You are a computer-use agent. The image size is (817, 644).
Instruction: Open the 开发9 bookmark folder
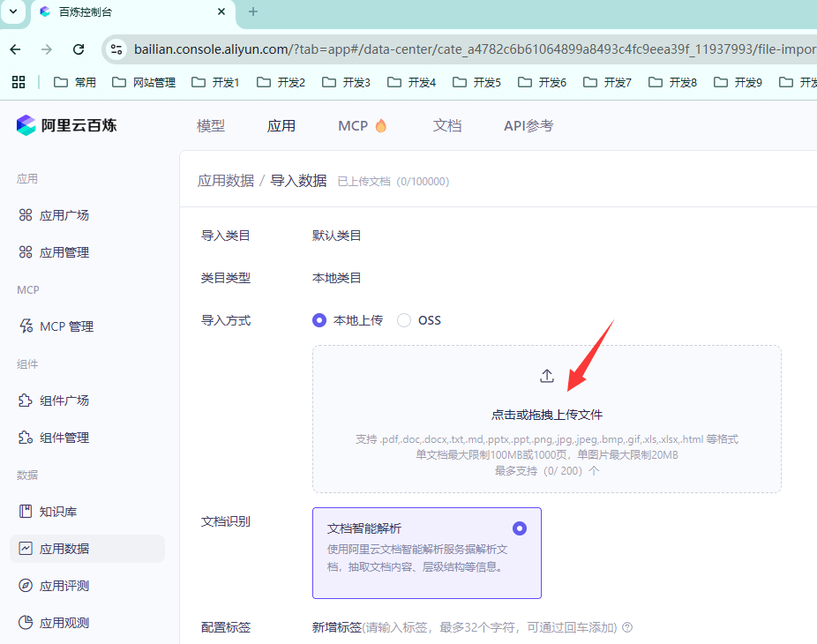pyautogui.click(x=738, y=82)
